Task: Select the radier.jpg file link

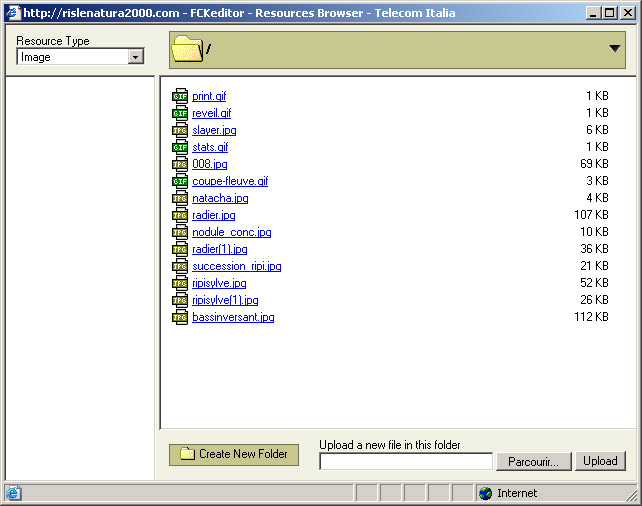Action: [214, 215]
